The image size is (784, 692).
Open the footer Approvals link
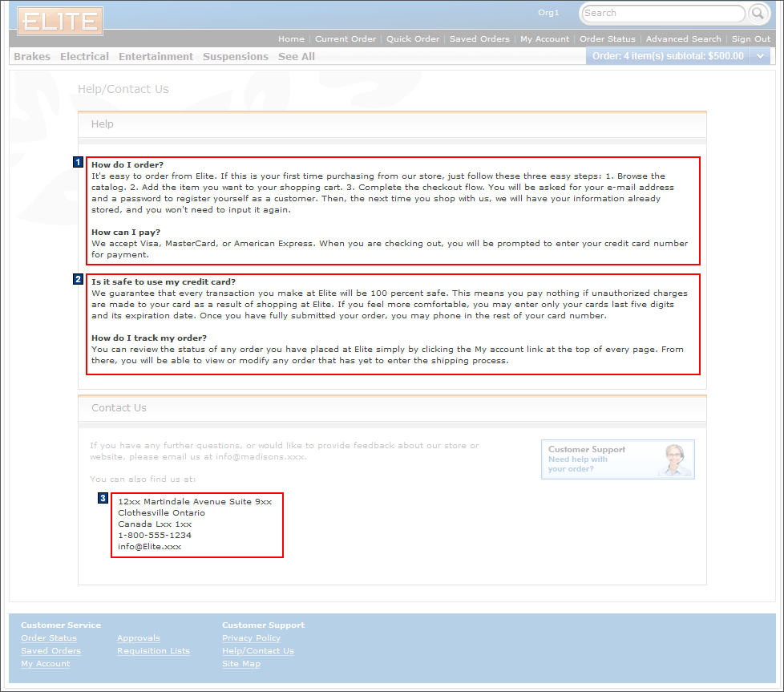tap(139, 638)
